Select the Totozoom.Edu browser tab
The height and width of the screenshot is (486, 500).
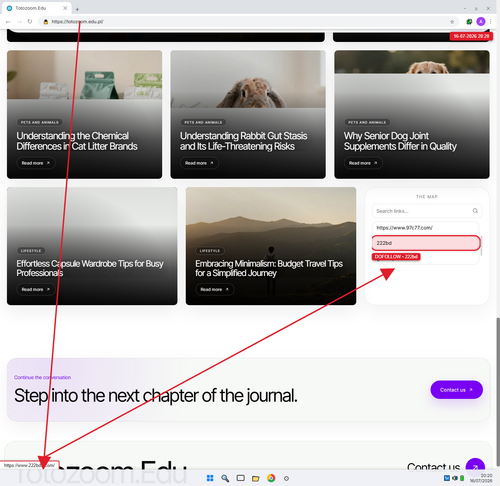[x=36, y=8]
